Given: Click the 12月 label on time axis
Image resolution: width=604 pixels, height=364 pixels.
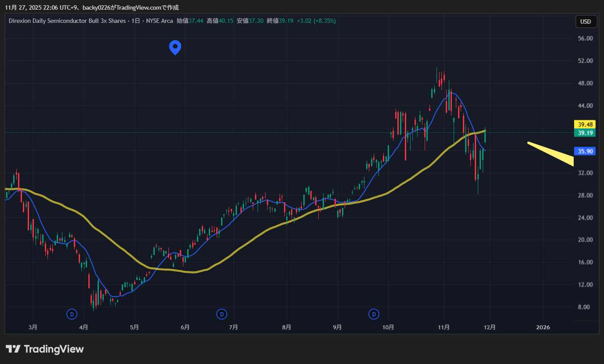Looking at the screenshot, I should coord(490,327).
